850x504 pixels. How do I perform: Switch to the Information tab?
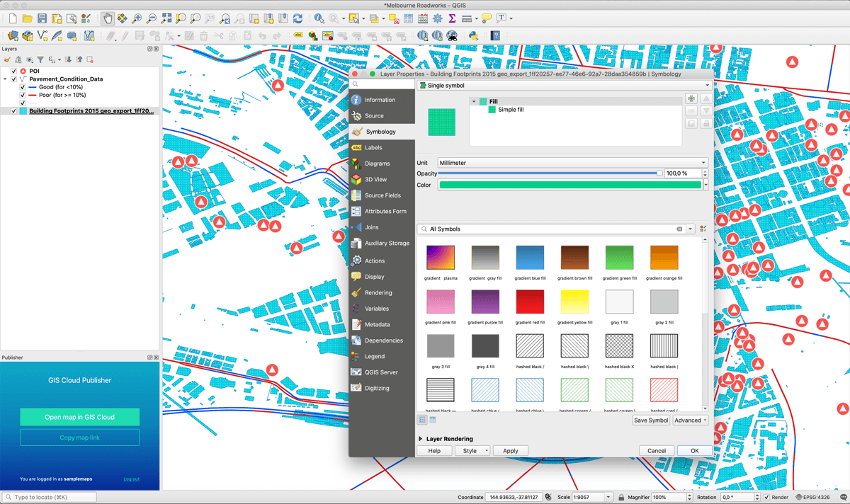tap(381, 100)
